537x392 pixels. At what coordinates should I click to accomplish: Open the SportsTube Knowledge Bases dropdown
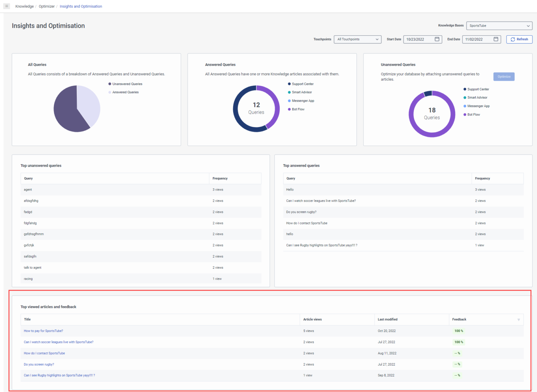[499, 26]
